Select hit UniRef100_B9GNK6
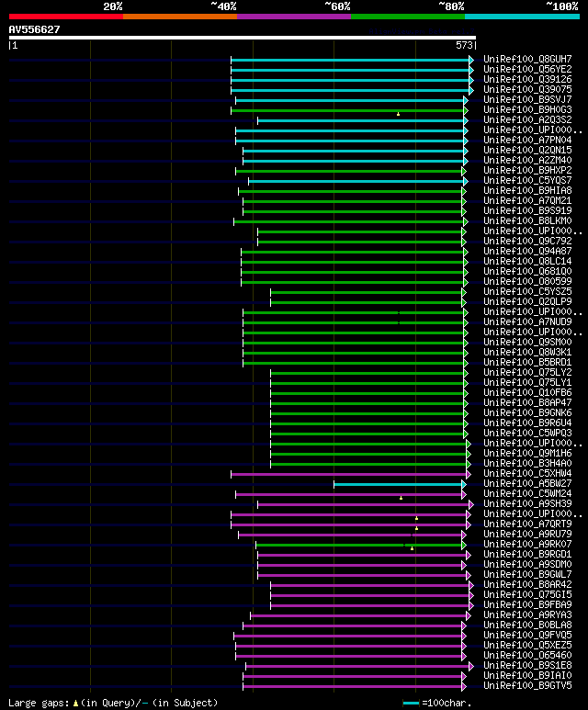 (x=527, y=413)
